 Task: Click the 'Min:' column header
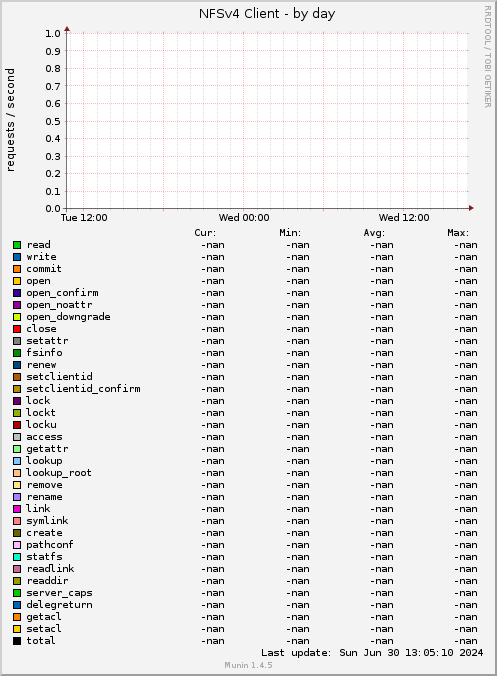click(x=290, y=233)
